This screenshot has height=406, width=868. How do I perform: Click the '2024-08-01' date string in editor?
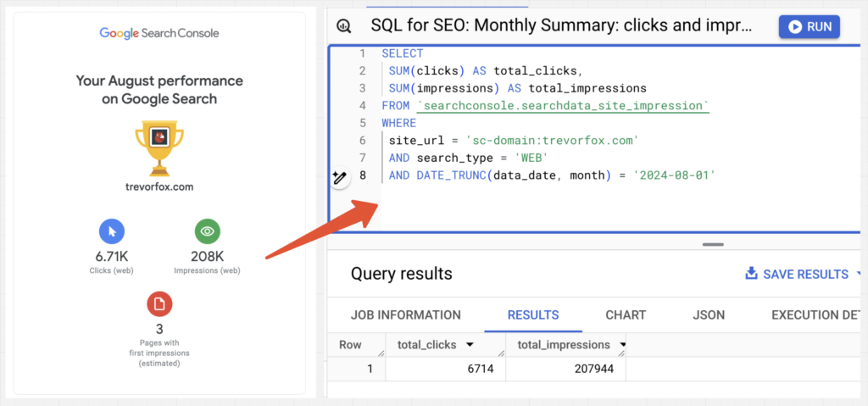click(674, 175)
